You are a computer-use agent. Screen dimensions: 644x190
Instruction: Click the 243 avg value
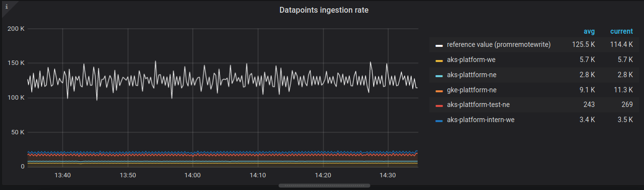[x=589, y=105]
